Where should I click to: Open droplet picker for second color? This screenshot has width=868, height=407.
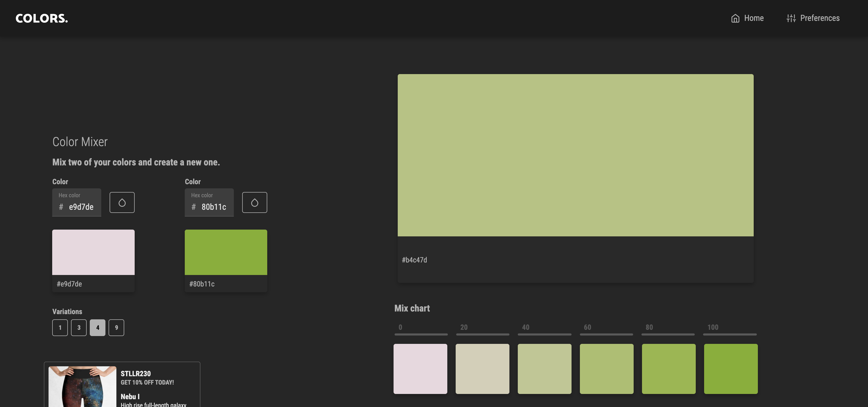coord(254,202)
